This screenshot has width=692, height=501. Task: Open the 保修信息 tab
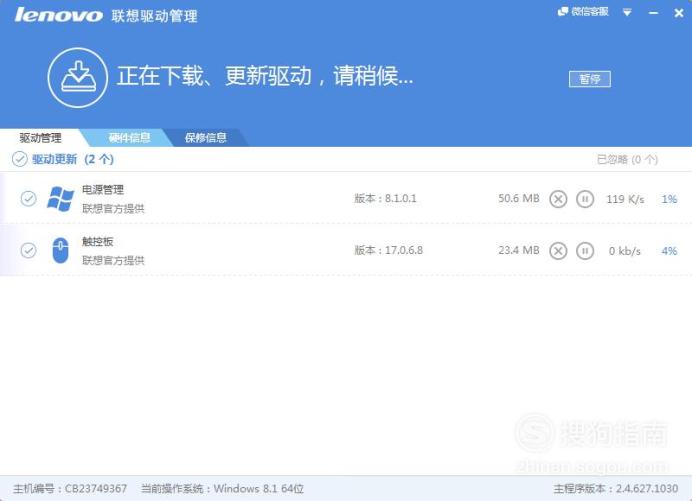206,138
